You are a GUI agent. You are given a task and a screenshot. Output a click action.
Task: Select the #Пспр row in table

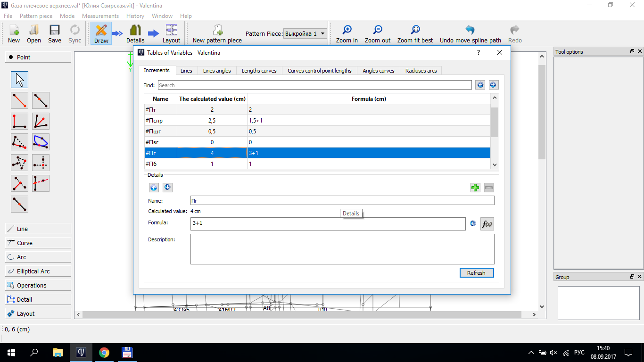point(160,121)
